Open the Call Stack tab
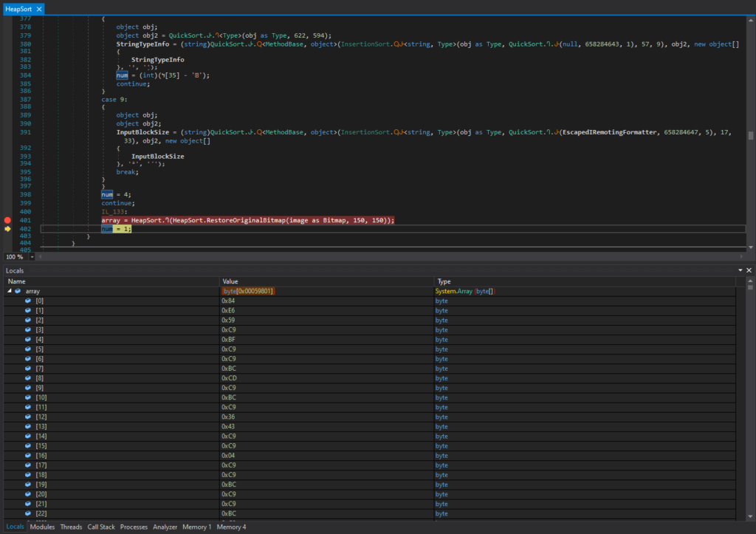This screenshot has width=756, height=534. [101, 527]
